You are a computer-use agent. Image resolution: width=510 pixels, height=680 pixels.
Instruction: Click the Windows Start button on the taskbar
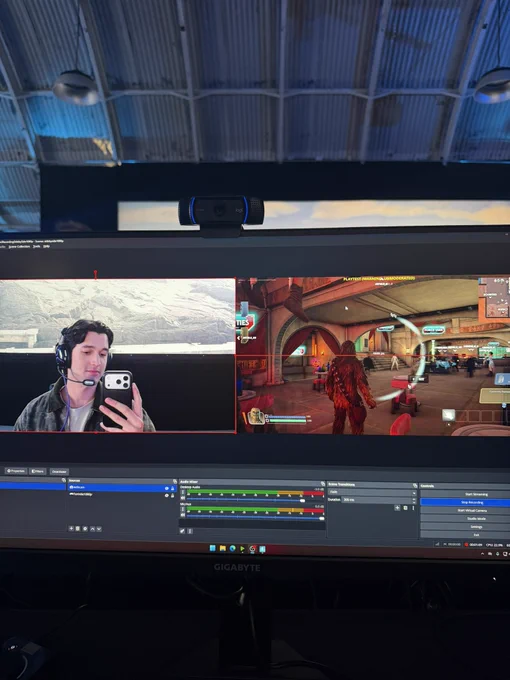[x=212, y=548]
